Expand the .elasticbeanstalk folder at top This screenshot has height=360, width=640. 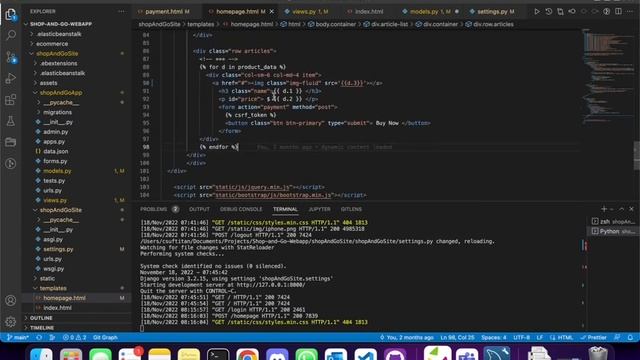point(59,34)
